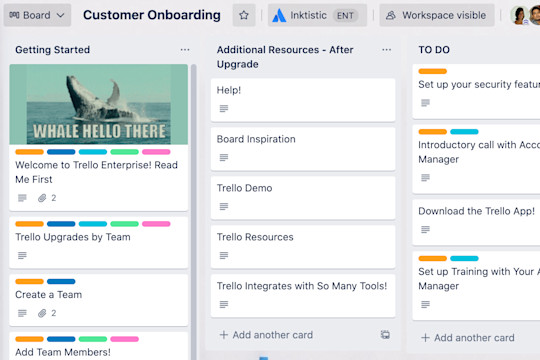Click the description icon on the Help! card
This screenshot has height=360, width=540.
224,109
